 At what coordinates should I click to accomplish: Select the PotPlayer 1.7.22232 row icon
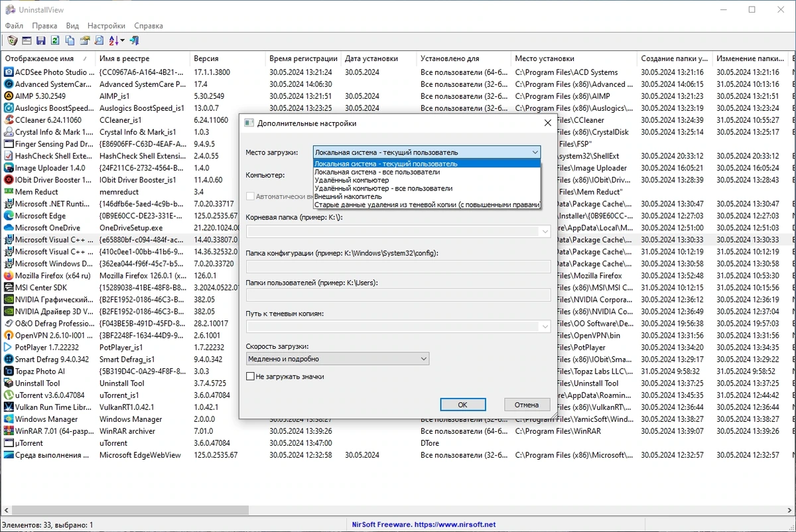(9, 347)
